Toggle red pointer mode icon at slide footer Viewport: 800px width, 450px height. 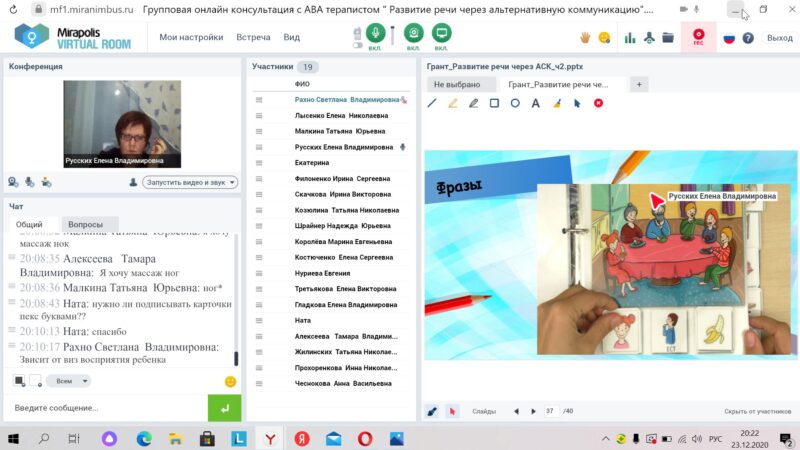452,411
